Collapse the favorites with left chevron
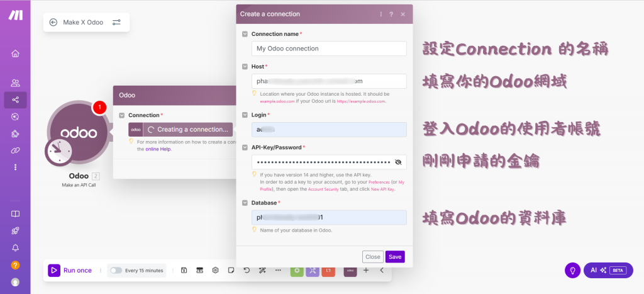Screen dimensions: 644x294 point(382,270)
